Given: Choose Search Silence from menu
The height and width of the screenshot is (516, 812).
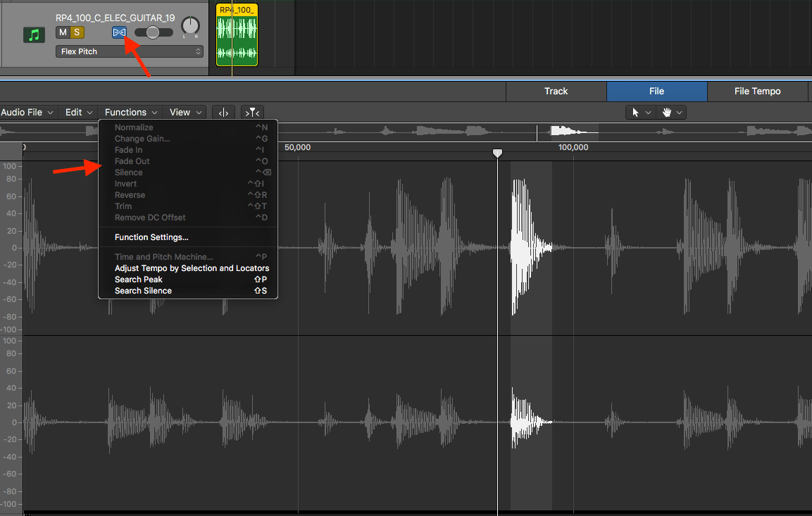Looking at the screenshot, I should (x=188, y=291).
